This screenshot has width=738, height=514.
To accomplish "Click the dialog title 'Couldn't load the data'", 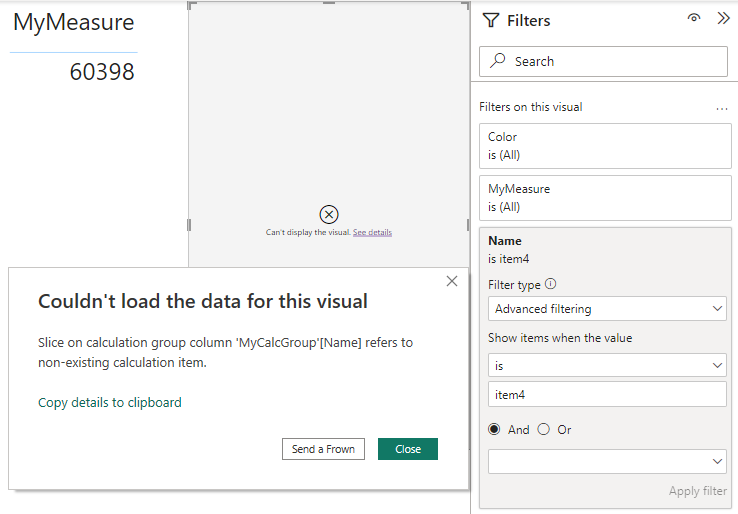I will [203, 301].
